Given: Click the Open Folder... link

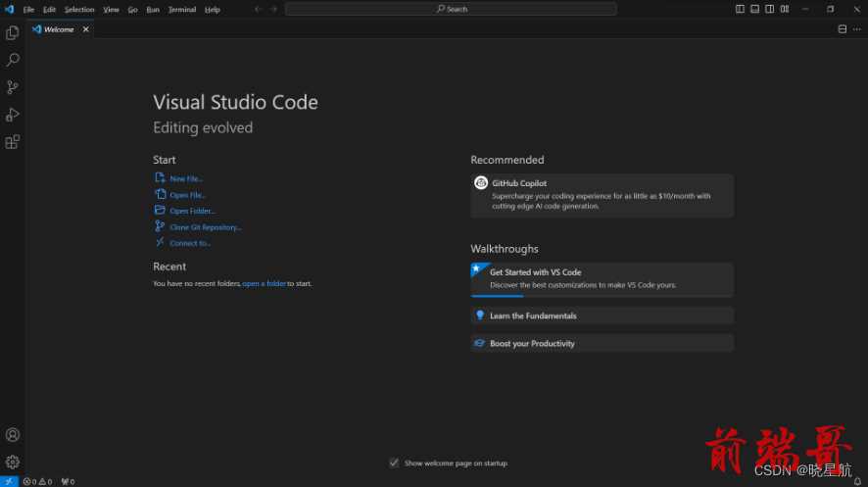Looking at the screenshot, I should (192, 211).
